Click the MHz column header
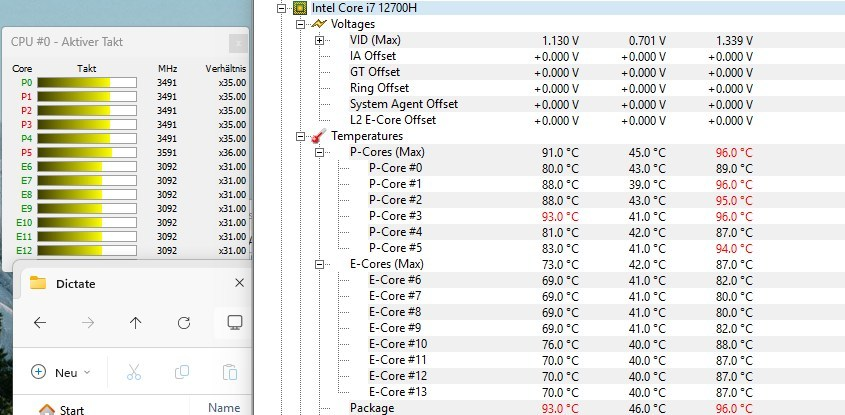The height and width of the screenshot is (415, 845). click(168, 69)
